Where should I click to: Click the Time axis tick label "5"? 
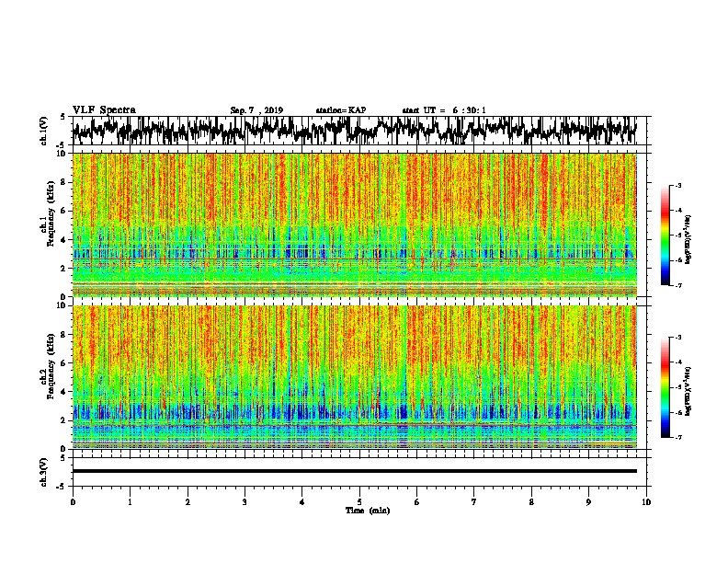(x=359, y=502)
